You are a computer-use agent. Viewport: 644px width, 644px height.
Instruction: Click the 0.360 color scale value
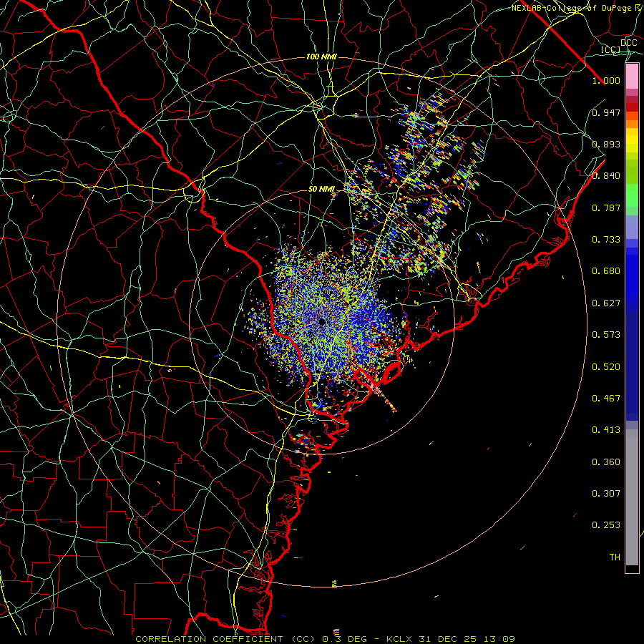[606, 462]
